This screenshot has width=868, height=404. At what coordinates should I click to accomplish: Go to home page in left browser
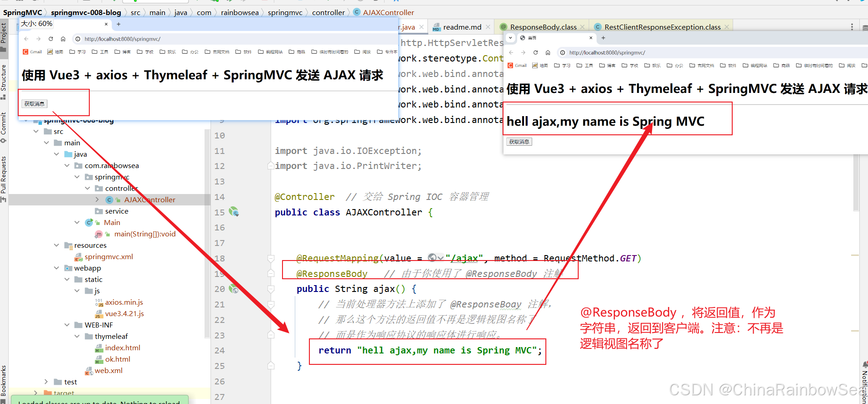[x=63, y=39]
